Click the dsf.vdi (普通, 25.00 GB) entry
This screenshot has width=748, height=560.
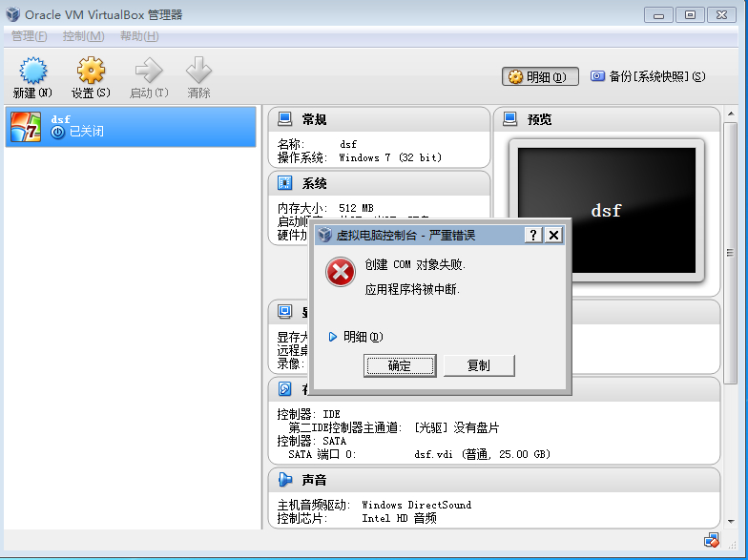(x=483, y=454)
